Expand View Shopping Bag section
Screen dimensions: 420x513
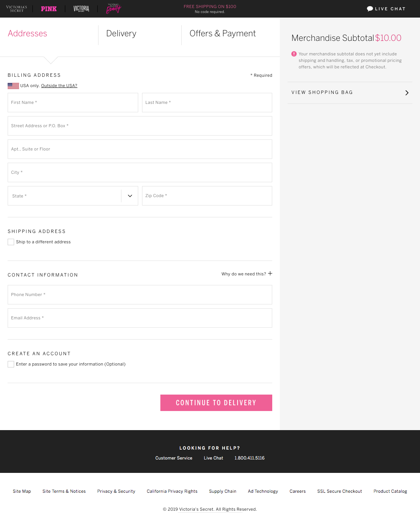coord(322,92)
